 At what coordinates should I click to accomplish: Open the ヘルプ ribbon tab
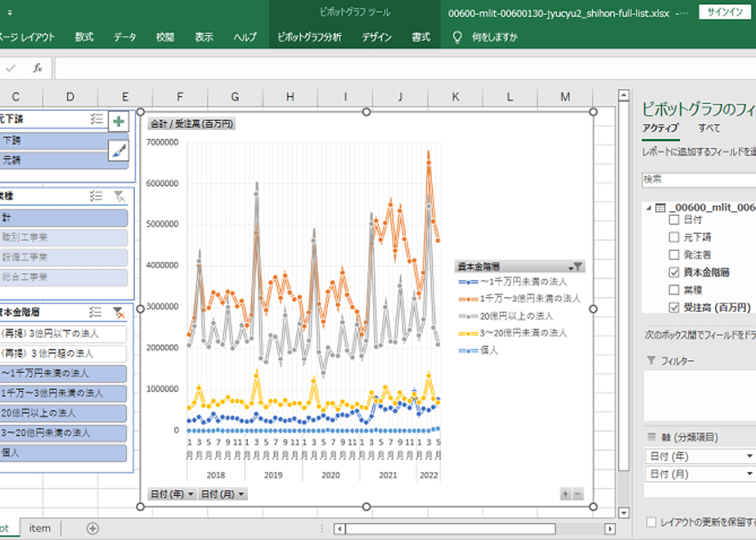coord(245,37)
